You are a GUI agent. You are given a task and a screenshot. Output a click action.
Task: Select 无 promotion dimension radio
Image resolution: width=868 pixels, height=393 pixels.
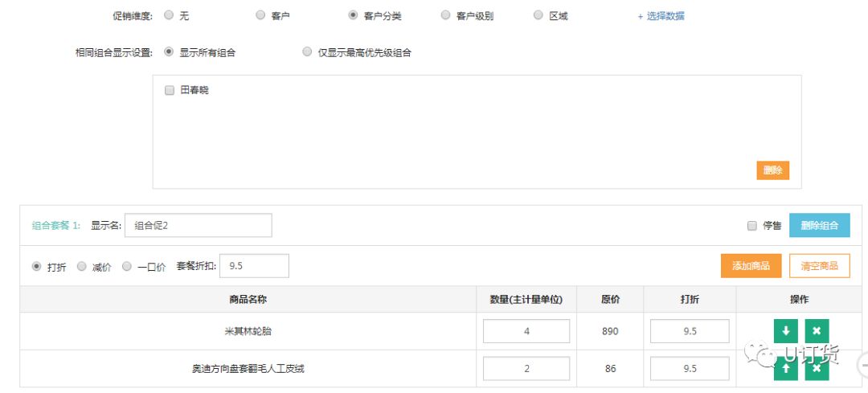(x=168, y=15)
